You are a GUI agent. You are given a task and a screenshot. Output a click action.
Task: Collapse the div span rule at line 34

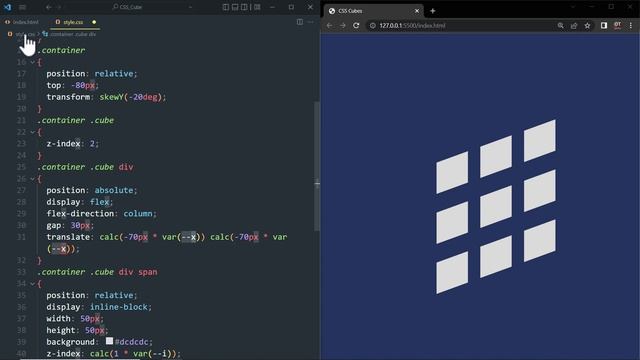point(33,283)
